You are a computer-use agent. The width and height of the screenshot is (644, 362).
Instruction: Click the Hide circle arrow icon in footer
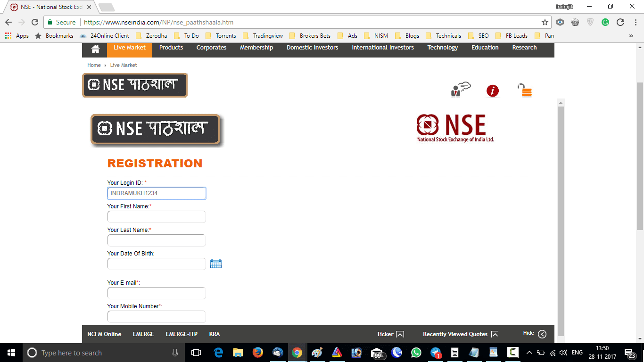(x=542, y=334)
